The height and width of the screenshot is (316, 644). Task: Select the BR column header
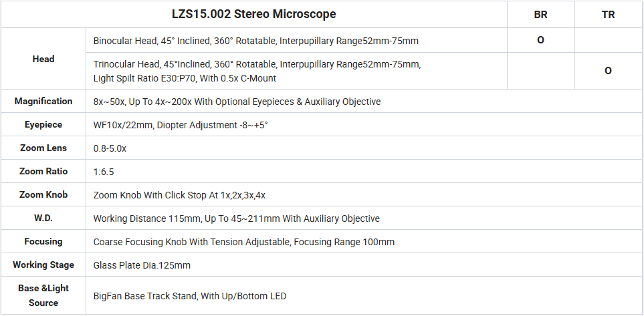[x=540, y=15]
